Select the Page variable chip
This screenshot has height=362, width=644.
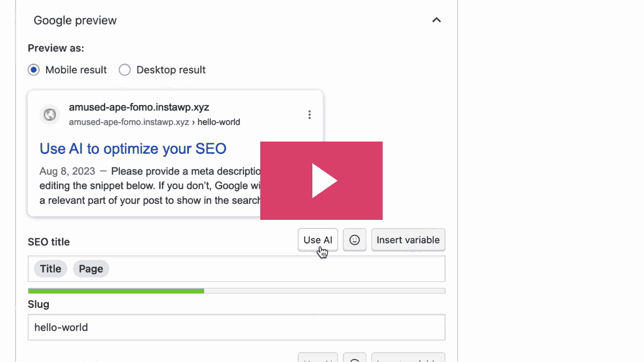pyautogui.click(x=91, y=269)
